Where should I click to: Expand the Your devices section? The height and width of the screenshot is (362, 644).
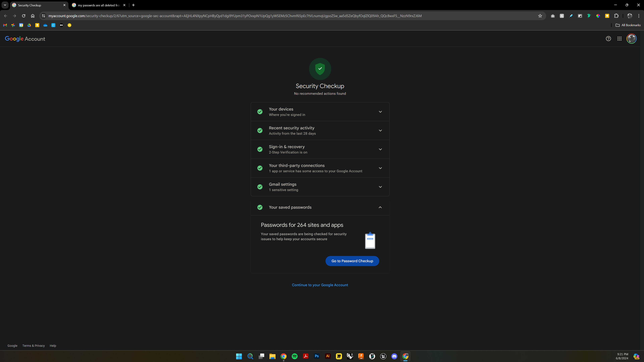[x=380, y=112]
